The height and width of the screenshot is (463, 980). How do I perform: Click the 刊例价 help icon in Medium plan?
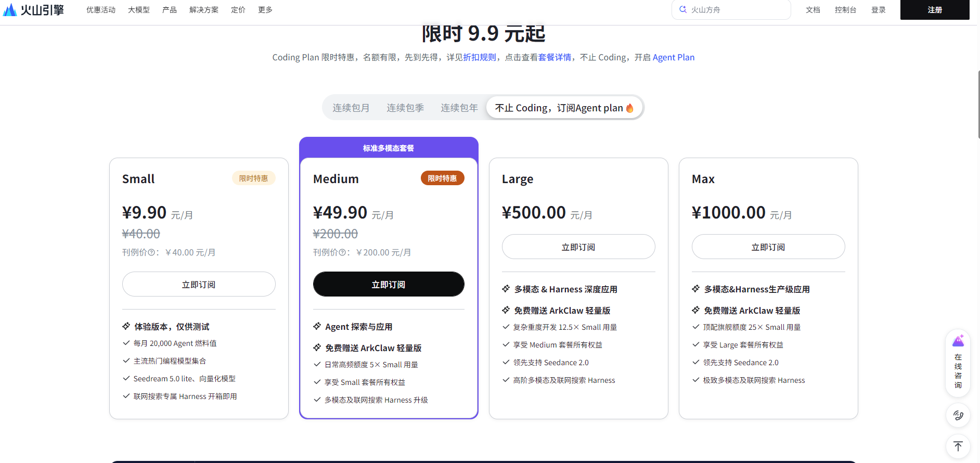342,252
